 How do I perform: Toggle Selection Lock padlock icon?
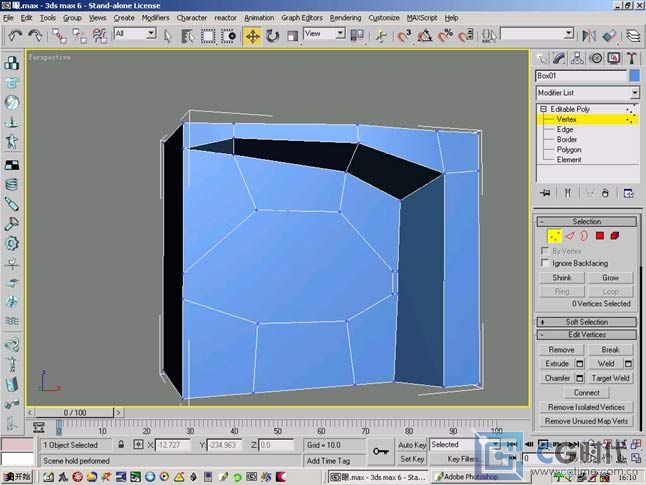[x=121, y=445]
